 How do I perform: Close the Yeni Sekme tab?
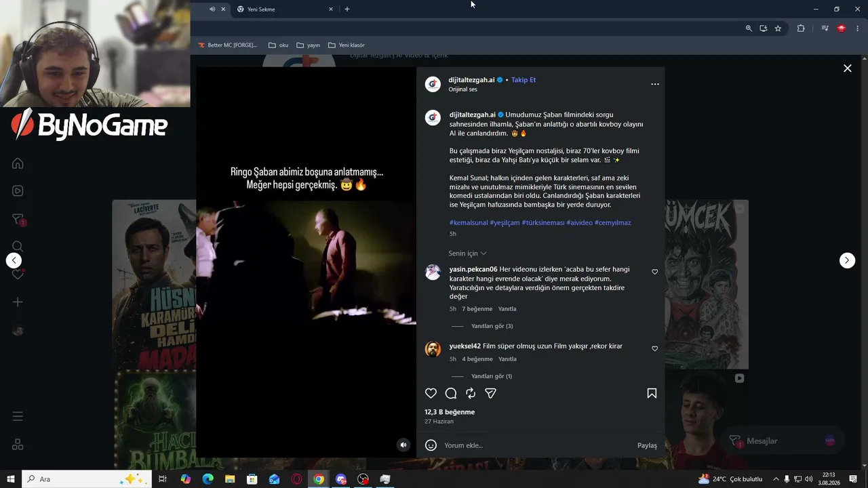[x=331, y=9]
